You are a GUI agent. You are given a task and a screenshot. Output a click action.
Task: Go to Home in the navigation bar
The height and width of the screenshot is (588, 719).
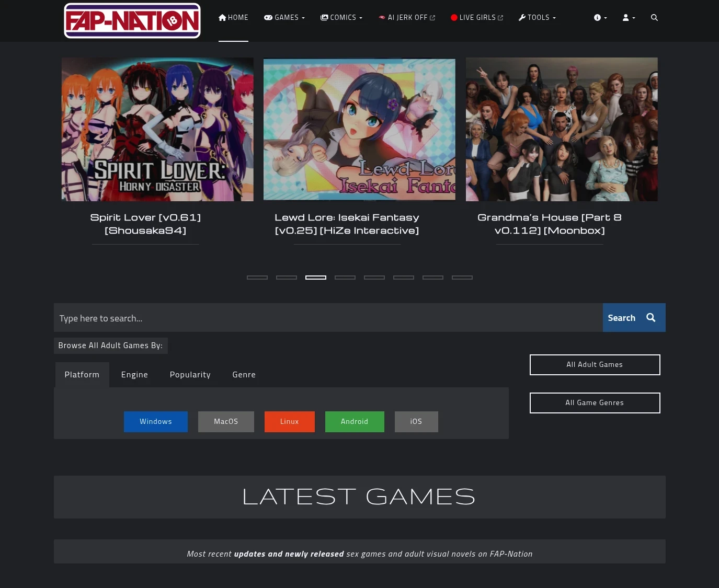pyautogui.click(x=233, y=18)
